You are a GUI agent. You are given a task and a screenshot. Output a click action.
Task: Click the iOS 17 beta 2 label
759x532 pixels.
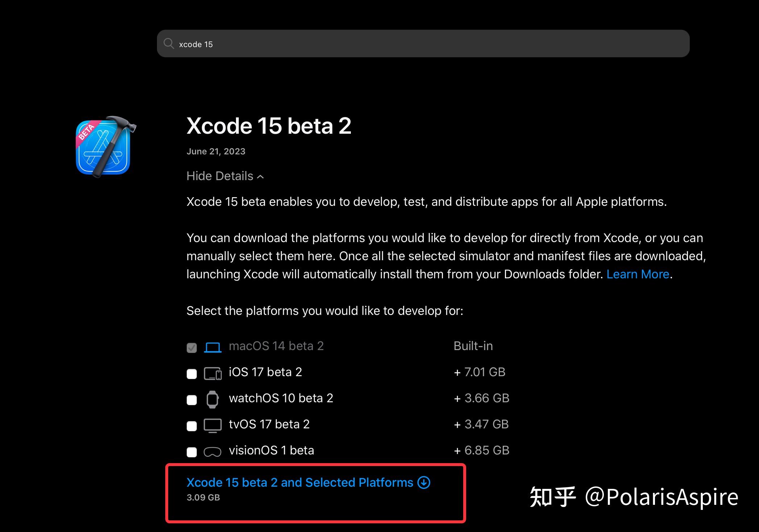point(265,372)
